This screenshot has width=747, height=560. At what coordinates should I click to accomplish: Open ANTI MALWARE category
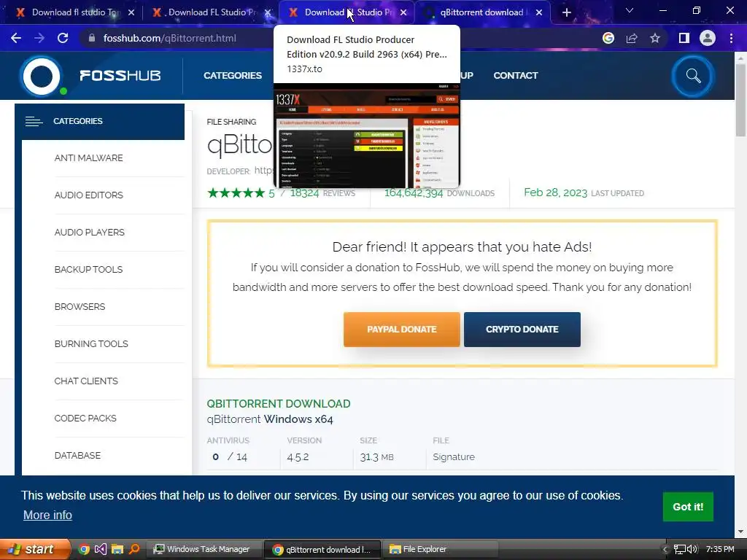(x=88, y=158)
